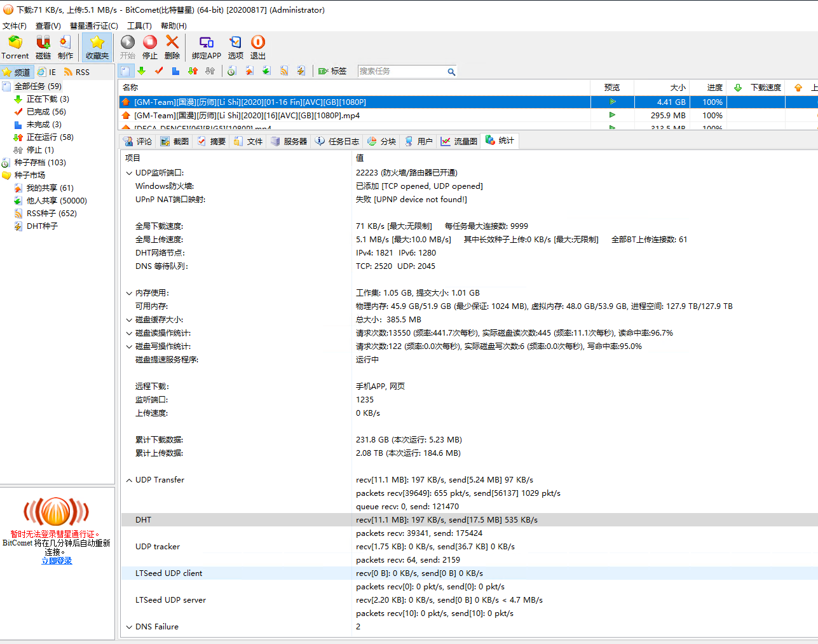Collapse the UDP监听端口 section
Screen dimensions: 818x644
129,173
